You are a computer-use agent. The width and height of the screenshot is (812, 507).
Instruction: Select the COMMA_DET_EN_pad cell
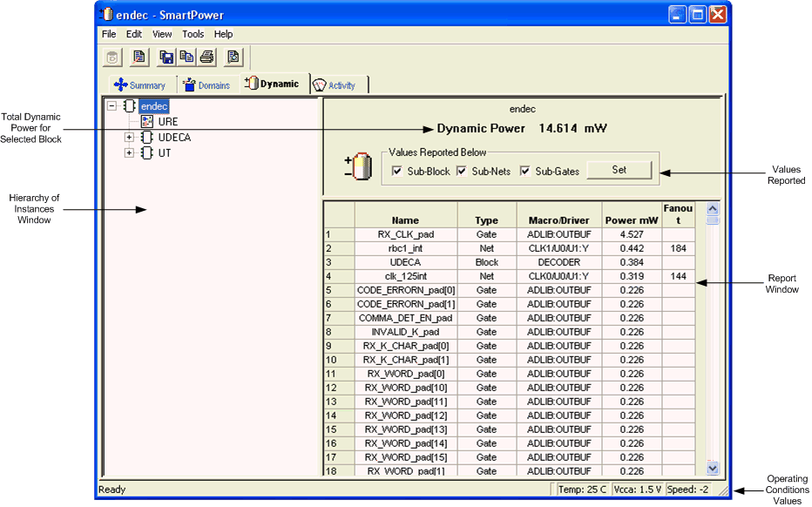pos(406,319)
